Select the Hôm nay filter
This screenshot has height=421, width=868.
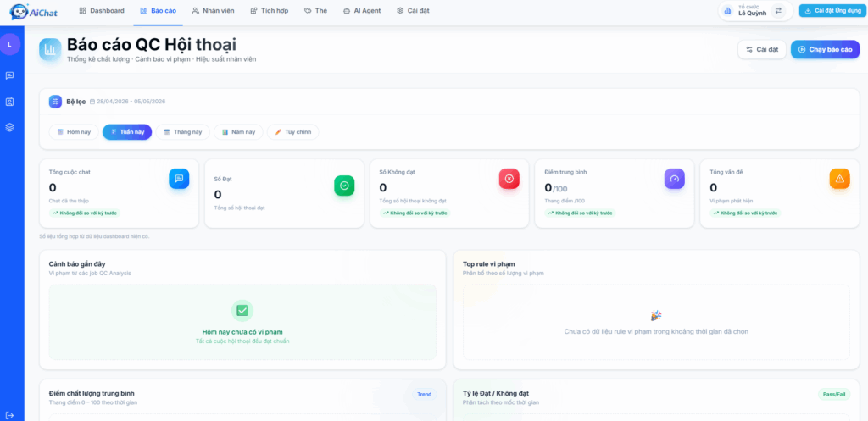74,132
